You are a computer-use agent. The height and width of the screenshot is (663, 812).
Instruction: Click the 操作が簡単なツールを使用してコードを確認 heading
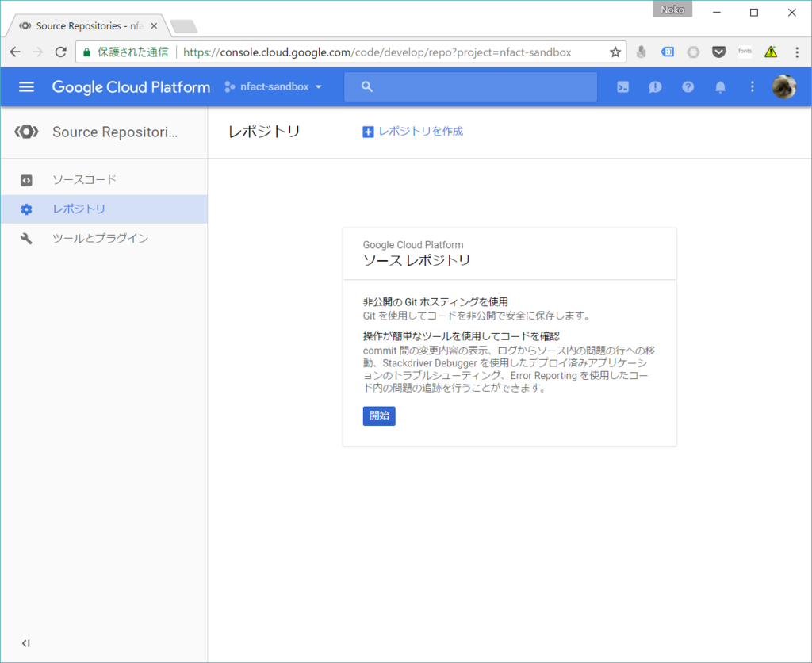[462, 336]
